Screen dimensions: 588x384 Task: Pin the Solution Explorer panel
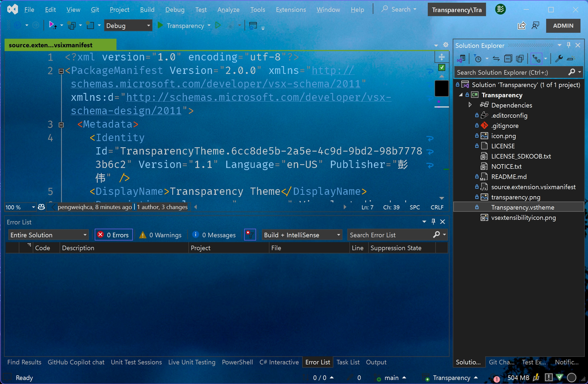(569, 45)
